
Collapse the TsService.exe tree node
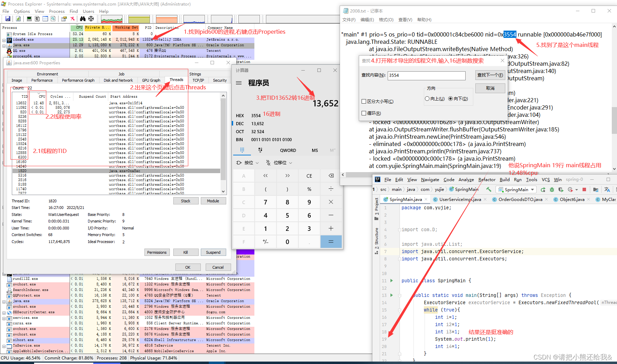click(4, 346)
